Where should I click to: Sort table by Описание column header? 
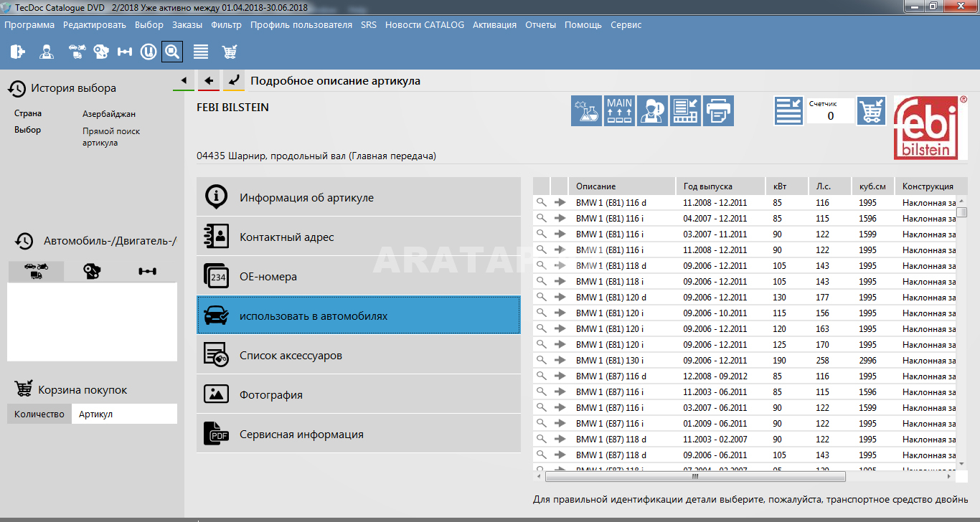coord(623,186)
